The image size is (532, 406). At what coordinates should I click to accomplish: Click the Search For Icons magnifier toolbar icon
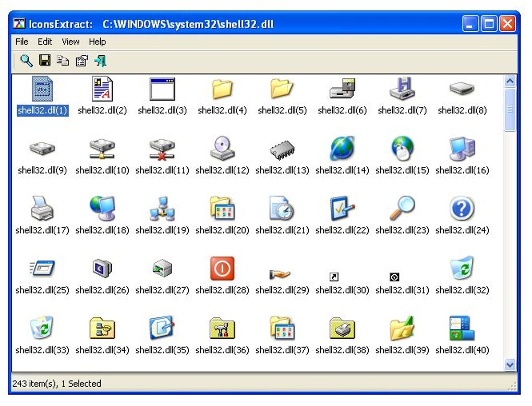(26, 60)
